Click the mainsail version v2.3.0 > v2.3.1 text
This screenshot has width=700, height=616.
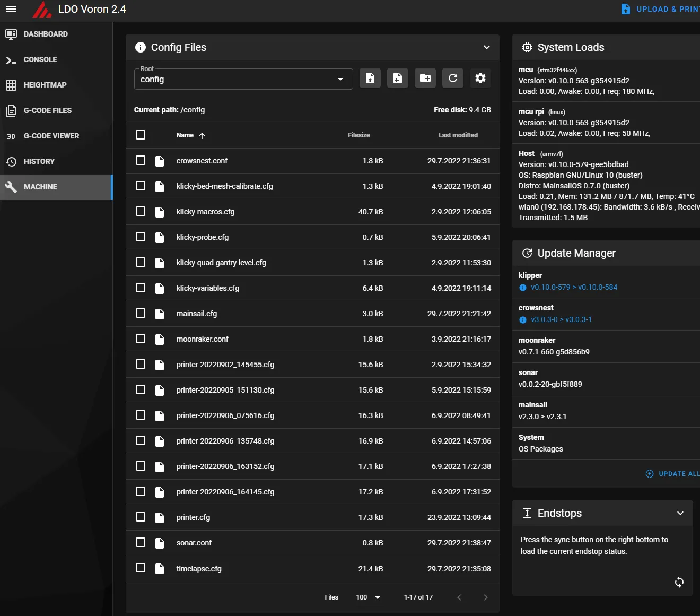[542, 417]
